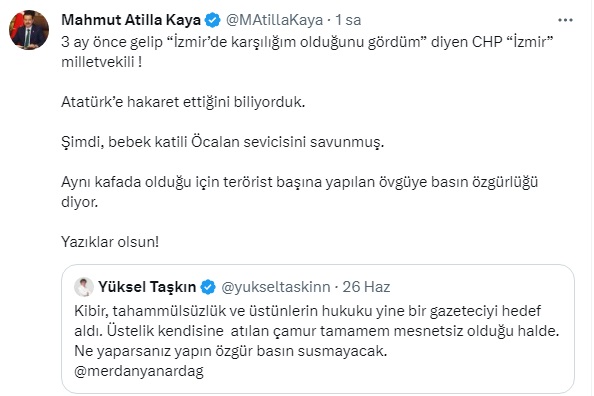Click the '26 Haz' date on the quoted tweet
Image resolution: width=594 pixels, height=396 pixels.
pos(366,287)
